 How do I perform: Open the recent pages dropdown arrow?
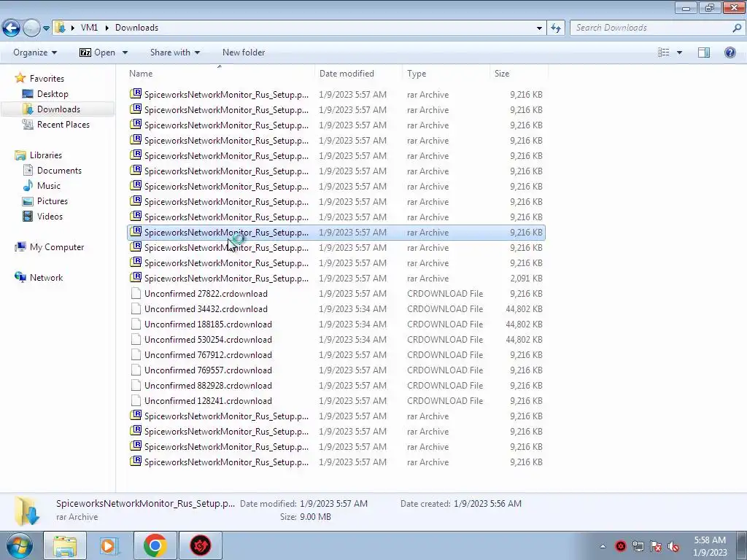46,28
